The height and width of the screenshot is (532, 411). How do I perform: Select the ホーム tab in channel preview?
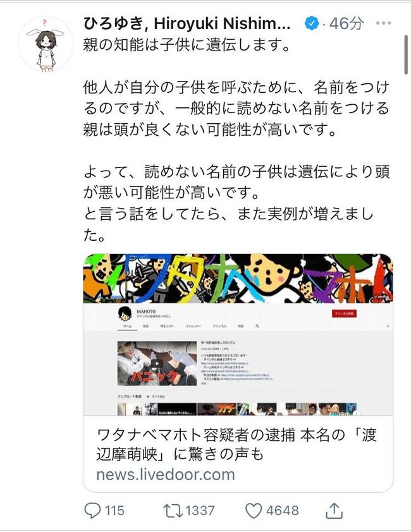pos(127,326)
